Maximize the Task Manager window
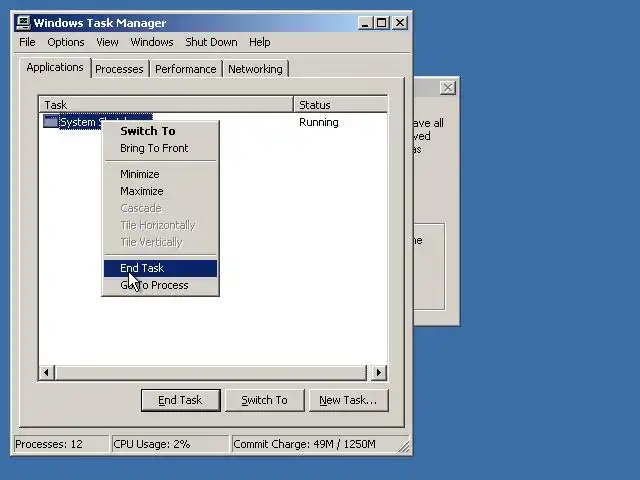 pos(382,23)
